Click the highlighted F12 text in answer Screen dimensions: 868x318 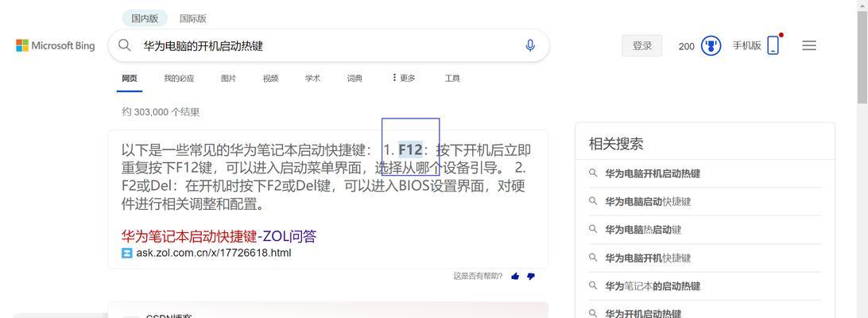(x=410, y=149)
